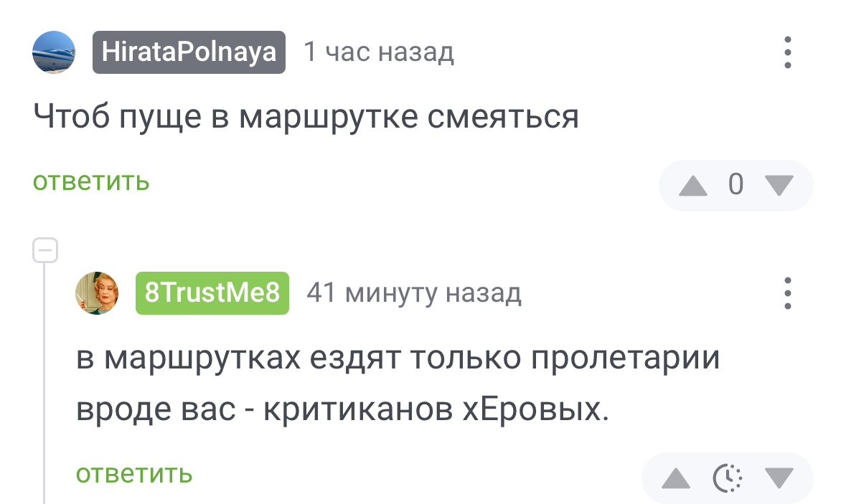Click "ответить" under HirataPolnaya's comment
This screenshot has width=846, height=504.
[91, 181]
